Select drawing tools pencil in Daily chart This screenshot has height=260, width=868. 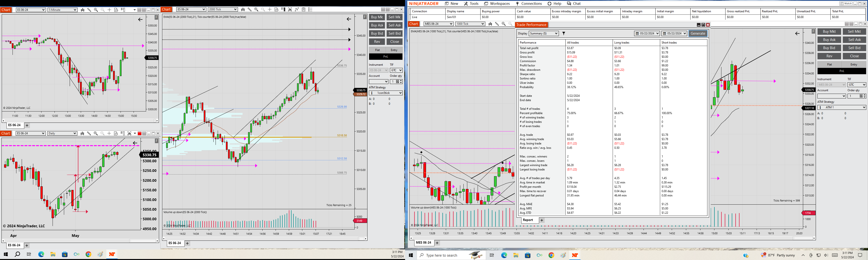(89, 134)
